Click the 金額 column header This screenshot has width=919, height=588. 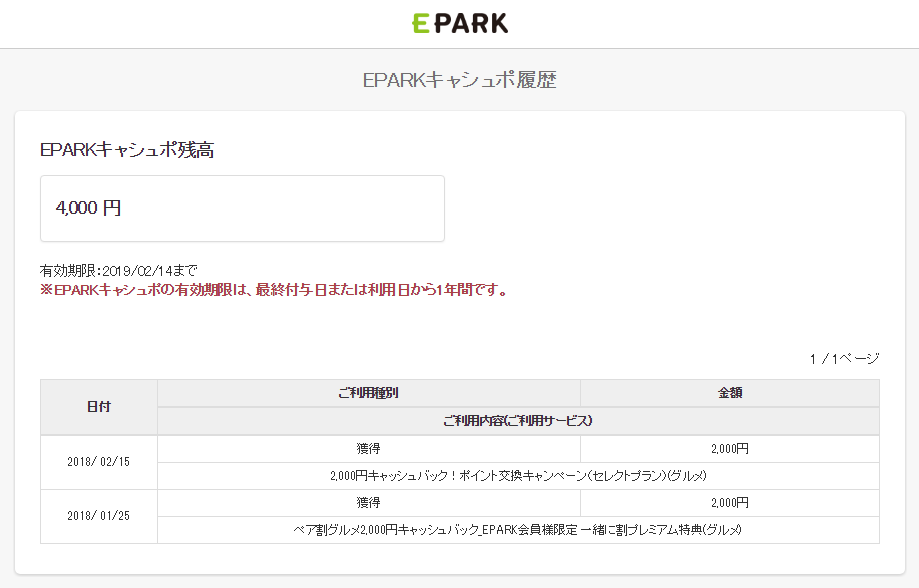tap(730, 393)
